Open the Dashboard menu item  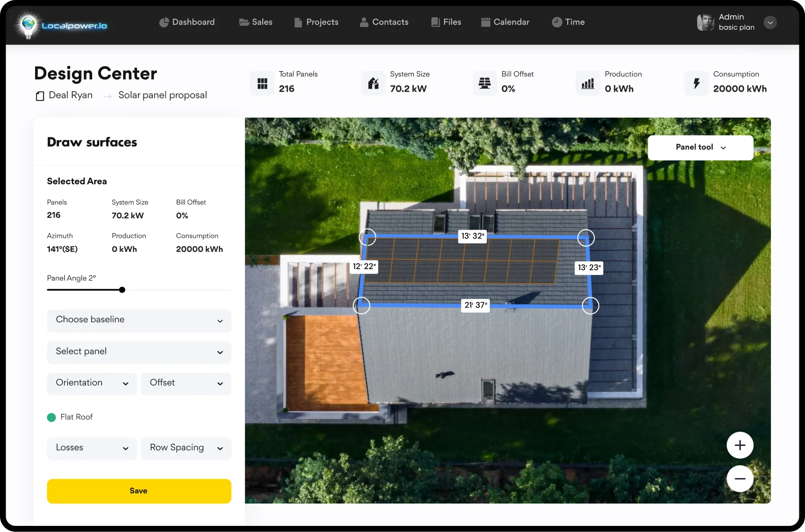coord(187,22)
